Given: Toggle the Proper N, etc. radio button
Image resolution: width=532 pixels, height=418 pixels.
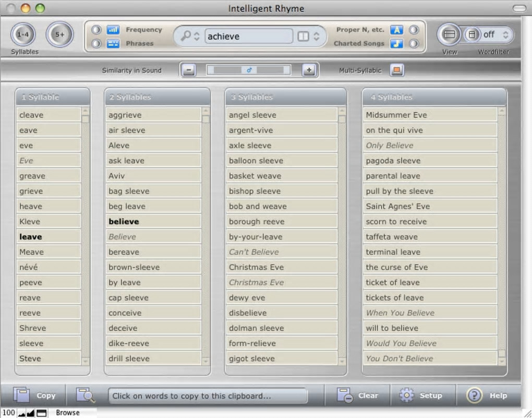Looking at the screenshot, I should [414, 30].
